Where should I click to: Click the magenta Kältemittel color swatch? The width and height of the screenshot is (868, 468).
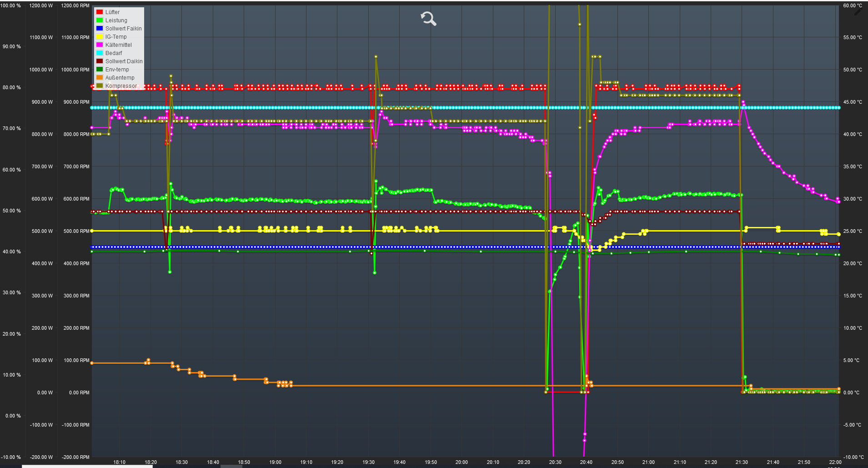pyautogui.click(x=100, y=45)
